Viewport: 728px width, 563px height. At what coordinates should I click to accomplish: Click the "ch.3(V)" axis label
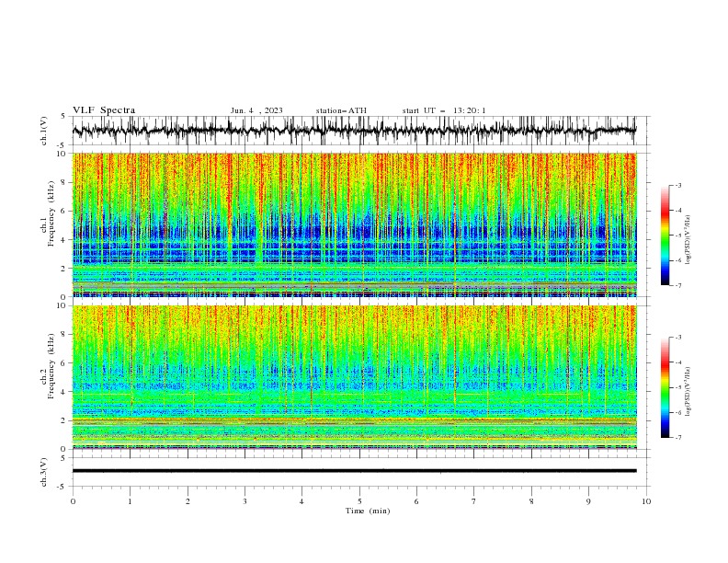[x=44, y=472]
